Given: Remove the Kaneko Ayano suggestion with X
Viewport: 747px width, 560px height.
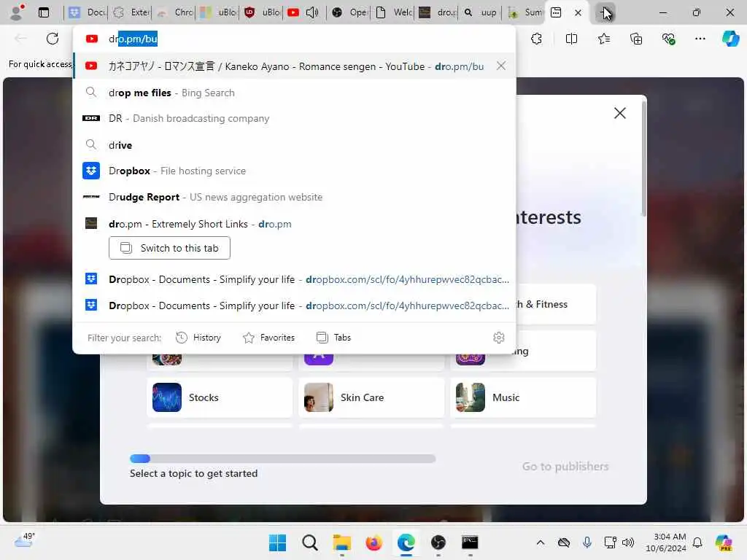Looking at the screenshot, I should 500,66.
